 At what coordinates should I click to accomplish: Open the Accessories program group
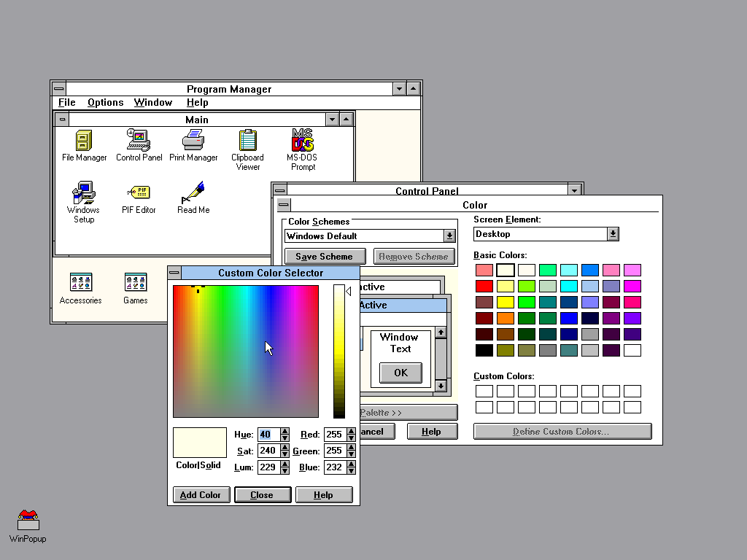(x=80, y=283)
